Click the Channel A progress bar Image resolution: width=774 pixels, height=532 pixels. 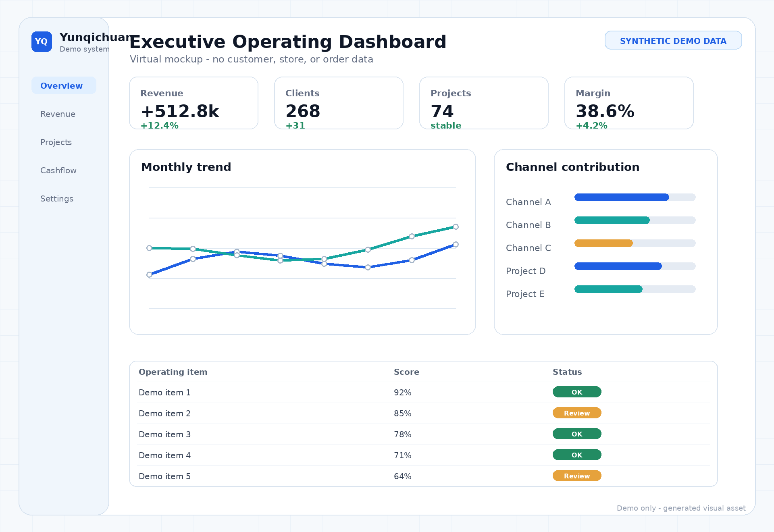[x=635, y=197]
